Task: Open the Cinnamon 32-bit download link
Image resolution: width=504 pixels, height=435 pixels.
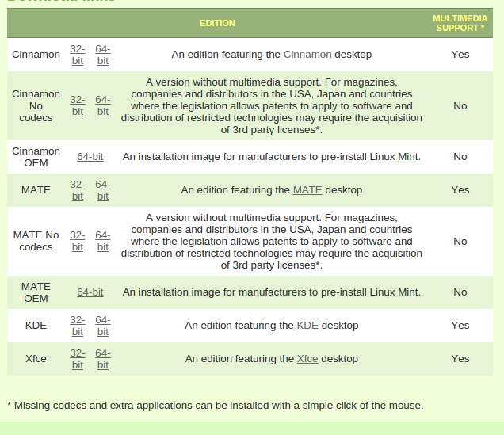Action: click(x=78, y=55)
